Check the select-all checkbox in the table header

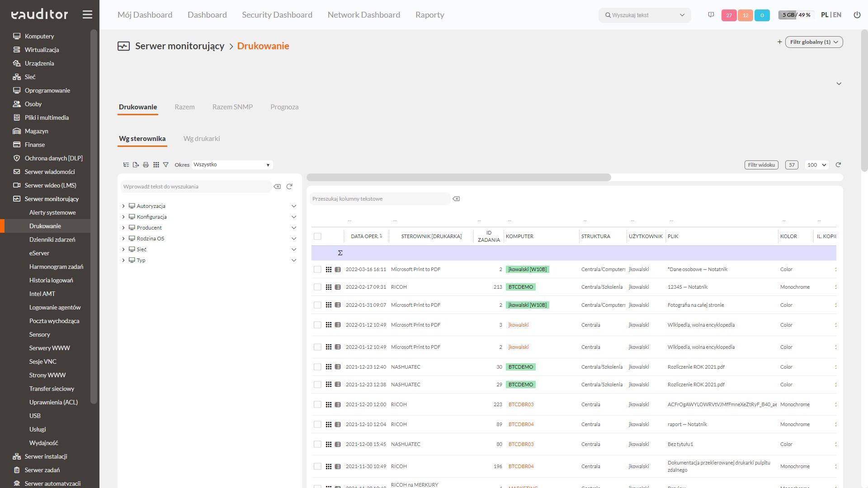pos(317,236)
